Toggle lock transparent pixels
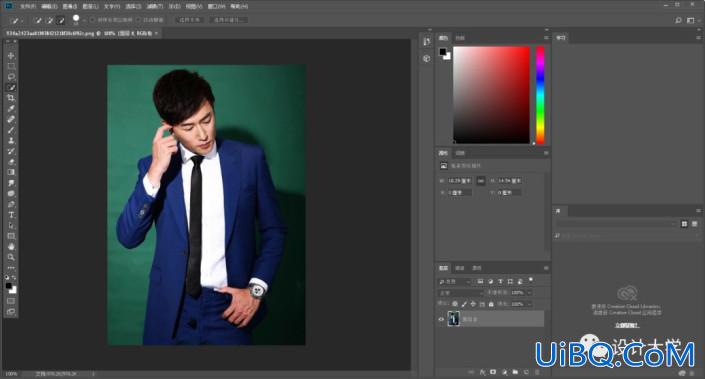Screen dimensions: 705x379 coord(455,304)
